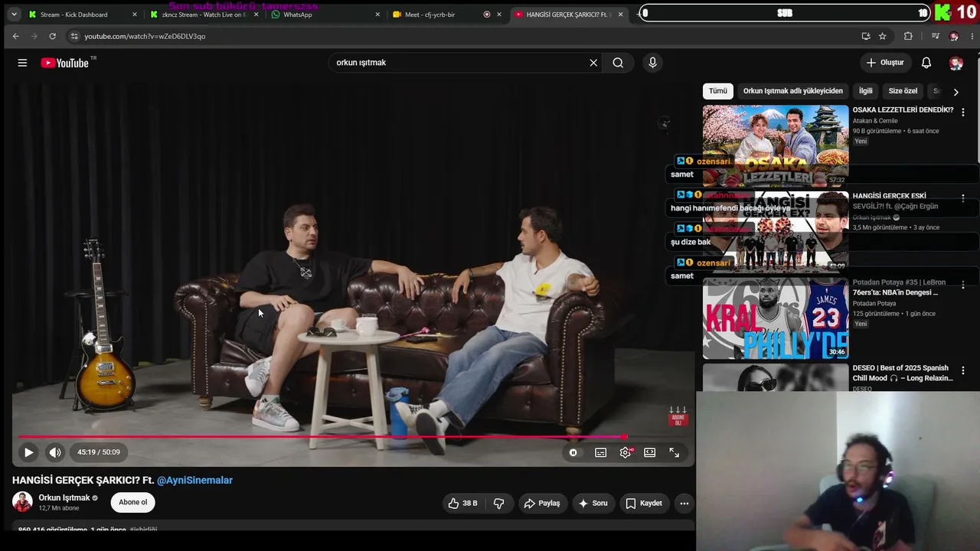This screenshot has width=980, height=551.
Task: Select the İlgili filter chip
Action: coord(865,90)
